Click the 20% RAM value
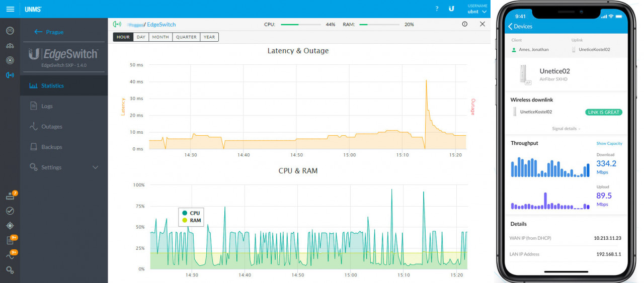 coord(409,24)
